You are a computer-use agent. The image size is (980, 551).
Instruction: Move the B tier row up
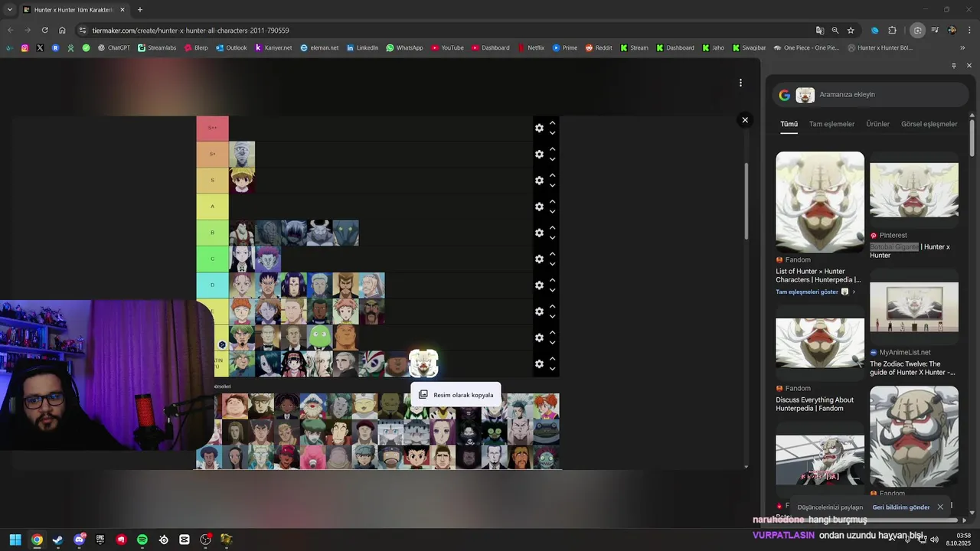click(552, 227)
